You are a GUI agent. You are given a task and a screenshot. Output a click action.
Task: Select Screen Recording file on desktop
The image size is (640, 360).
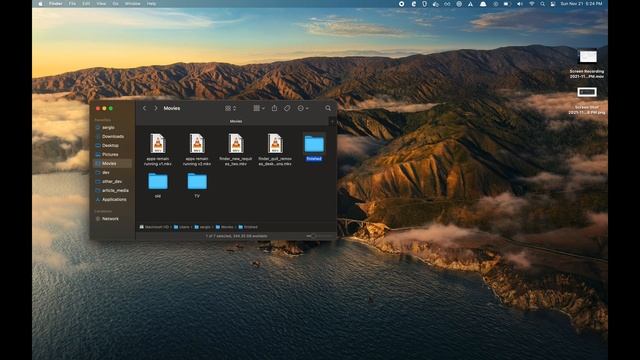click(x=587, y=64)
